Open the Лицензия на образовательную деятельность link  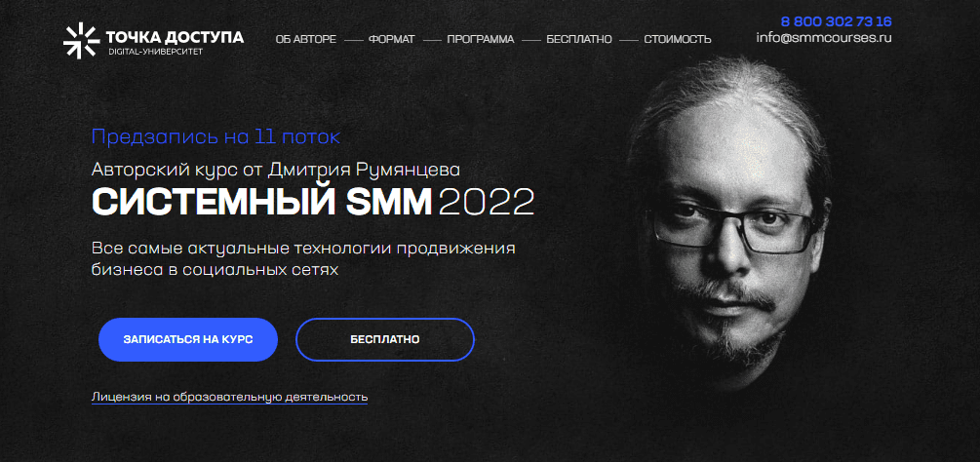[x=229, y=397]
